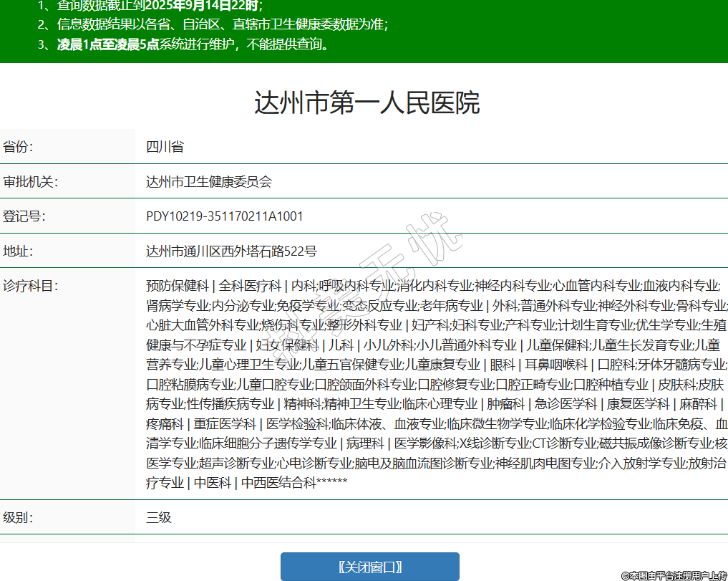Image resolution: width=728 pixels, height=581 pixels.
Task: Click the 级别 field label
Action: pos(19,517)
